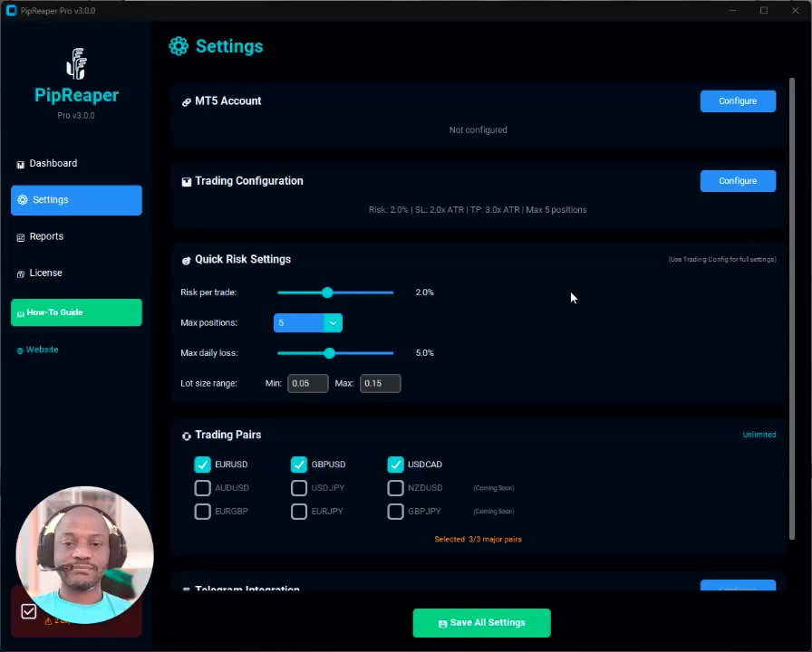Minimize the PipReaper window
This screenshot has width=812, height=652.
click(x=732, y=10)
